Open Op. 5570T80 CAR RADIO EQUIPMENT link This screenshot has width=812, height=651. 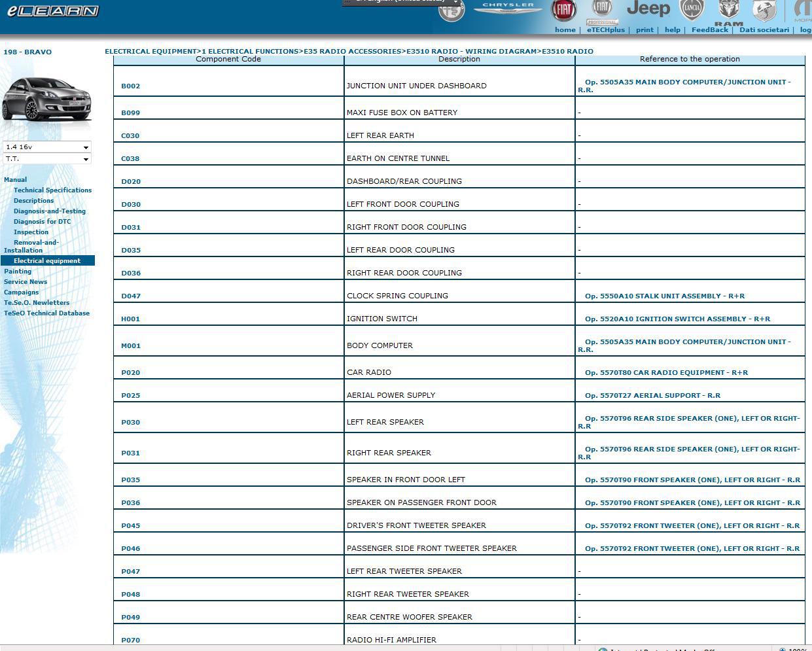[x=666, y=373]
